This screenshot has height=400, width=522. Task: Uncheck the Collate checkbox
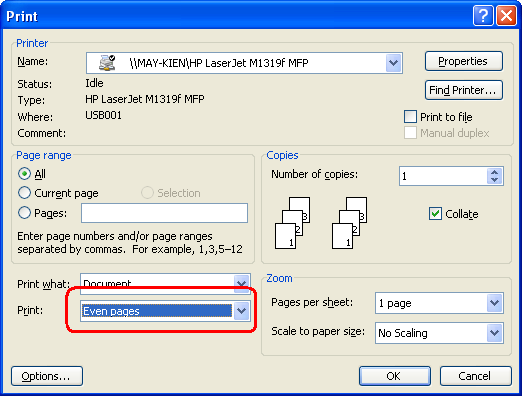tap(435, 214)
